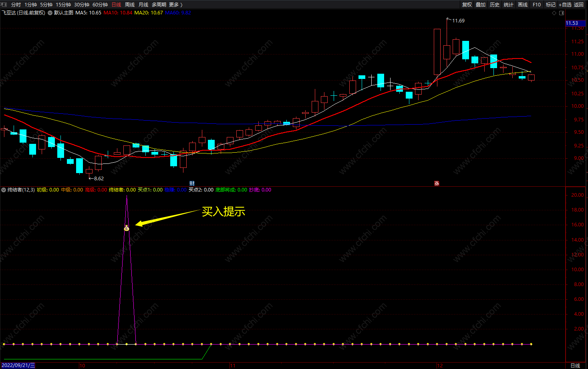Add stock via +自选 button
588x369 pixels.
[x=565, y=5]
